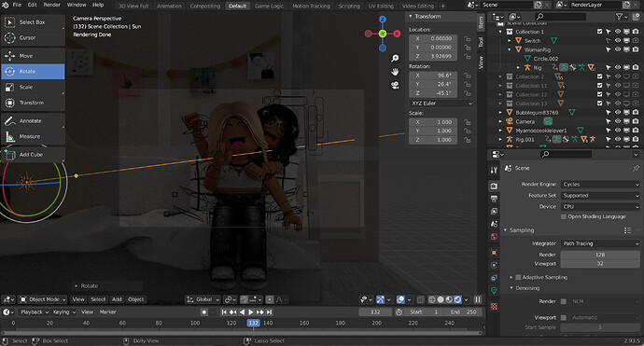Open the Physics properties tab icon
This screenshot has height=346, width=644.
coord(494,265)
